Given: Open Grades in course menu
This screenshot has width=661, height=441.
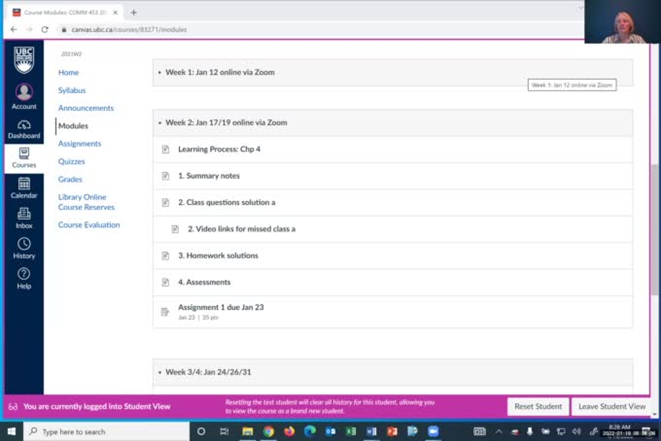Looking at the screenshot, I should point(70,179).
